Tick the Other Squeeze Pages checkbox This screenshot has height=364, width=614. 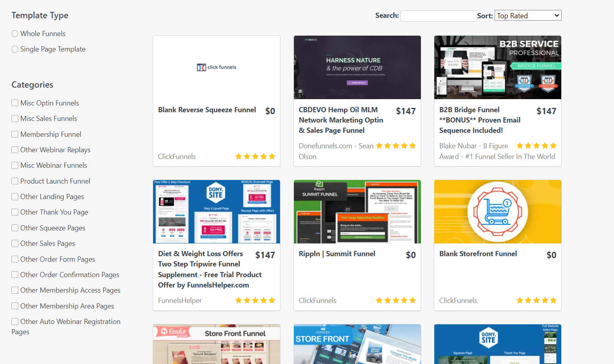pyautogui.click(x=15, y=228)
